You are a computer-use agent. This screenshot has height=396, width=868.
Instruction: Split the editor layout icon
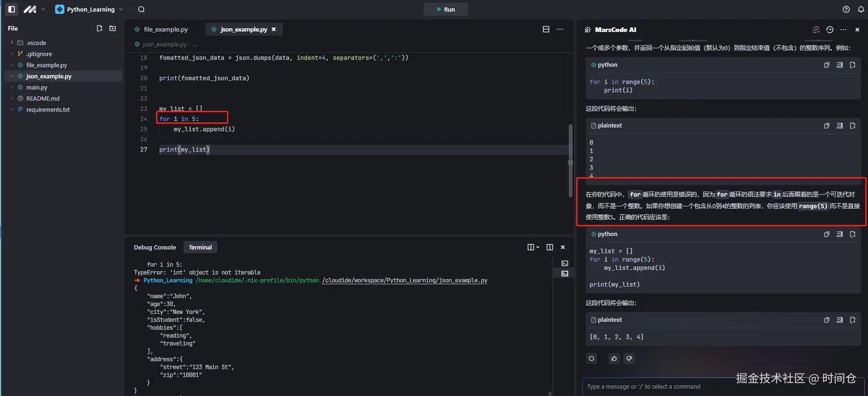tap(546, 29)
